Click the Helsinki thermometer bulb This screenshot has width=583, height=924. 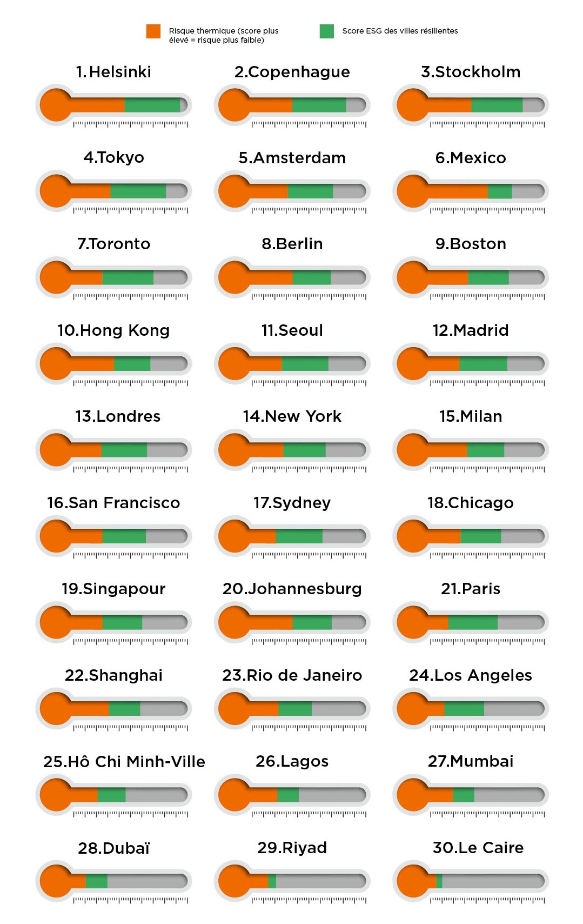(56, 105)
